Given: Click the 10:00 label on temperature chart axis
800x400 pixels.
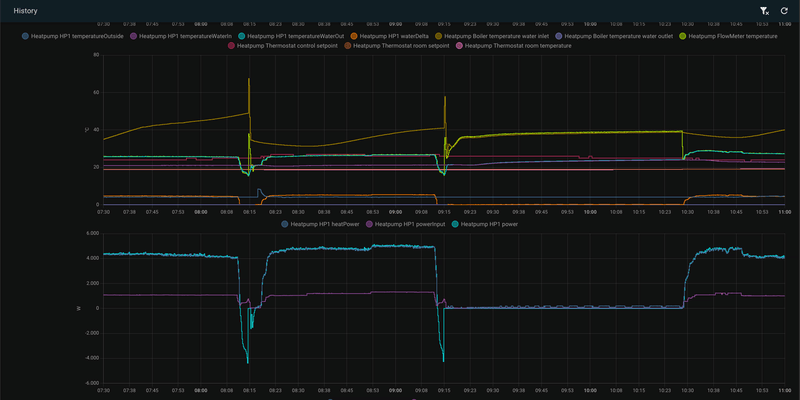Looking at the screenshot, I should coord(590,211).
